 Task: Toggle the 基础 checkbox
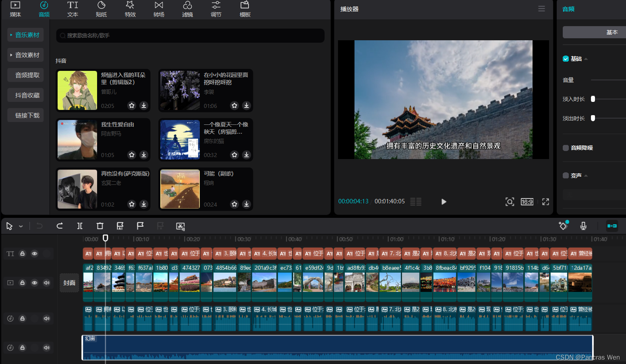point(566,59)
